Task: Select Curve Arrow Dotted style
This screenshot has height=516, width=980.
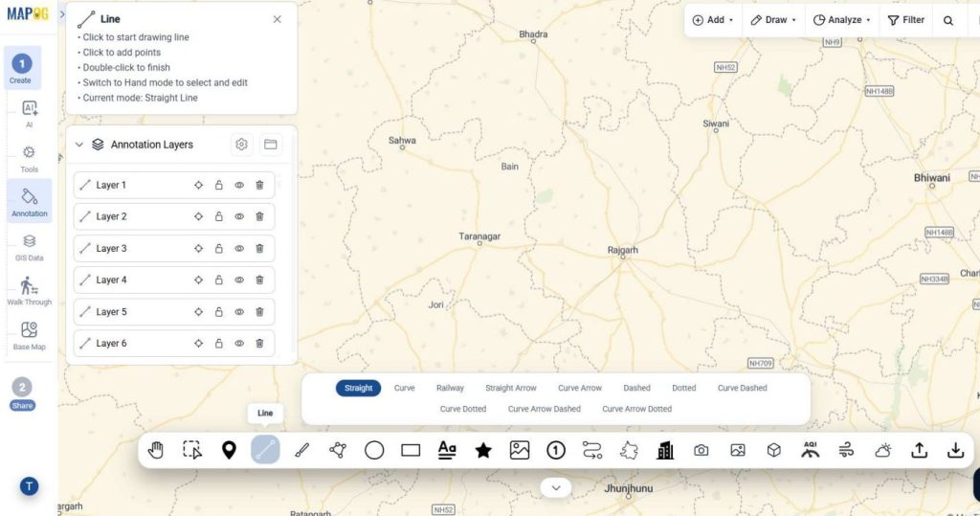Action: (636, 409)
